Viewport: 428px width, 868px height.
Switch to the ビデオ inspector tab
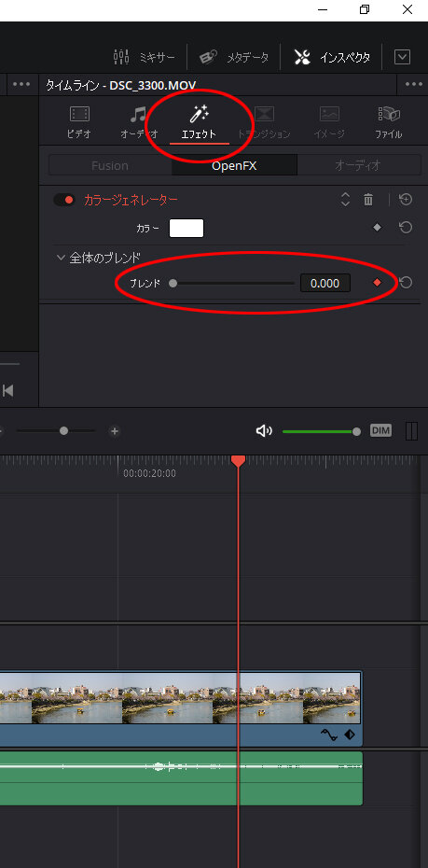click(x=79, y=122)
